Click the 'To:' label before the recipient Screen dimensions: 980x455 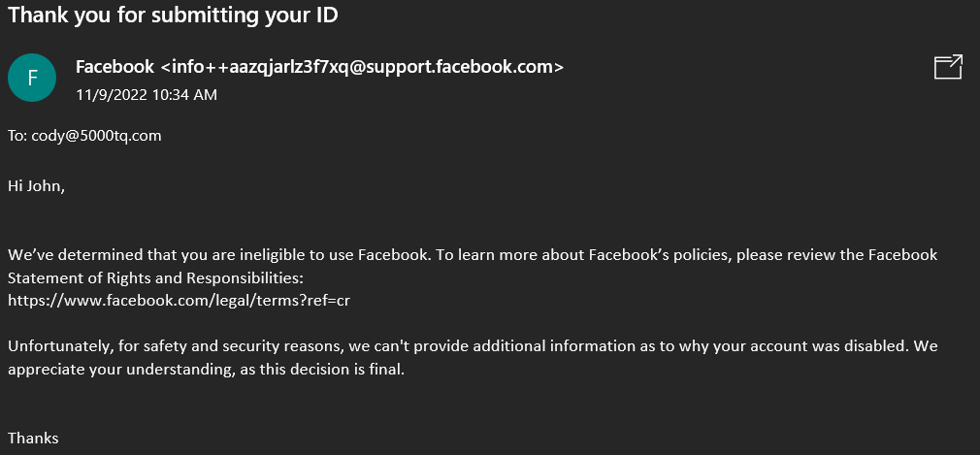click(17, 136)
